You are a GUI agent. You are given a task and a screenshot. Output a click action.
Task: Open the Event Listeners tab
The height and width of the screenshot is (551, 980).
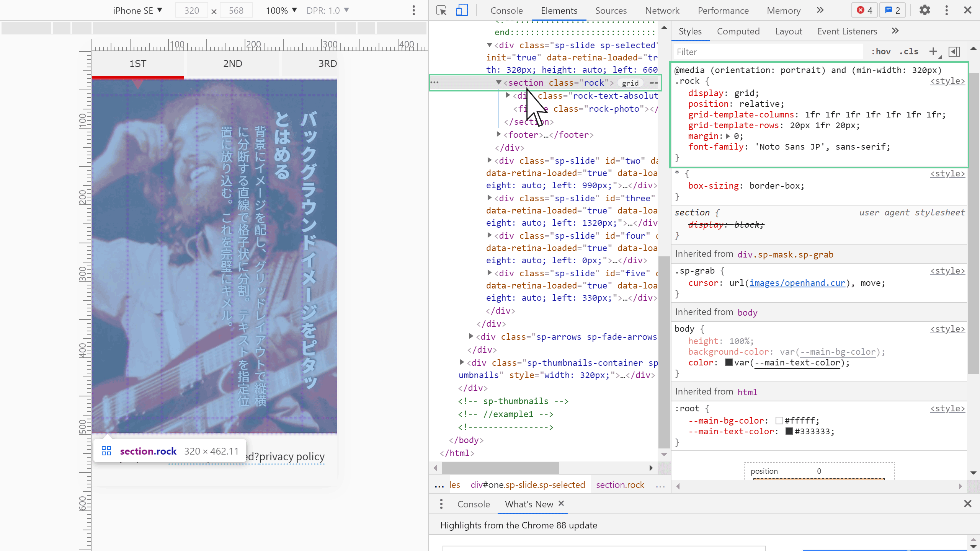847,31
